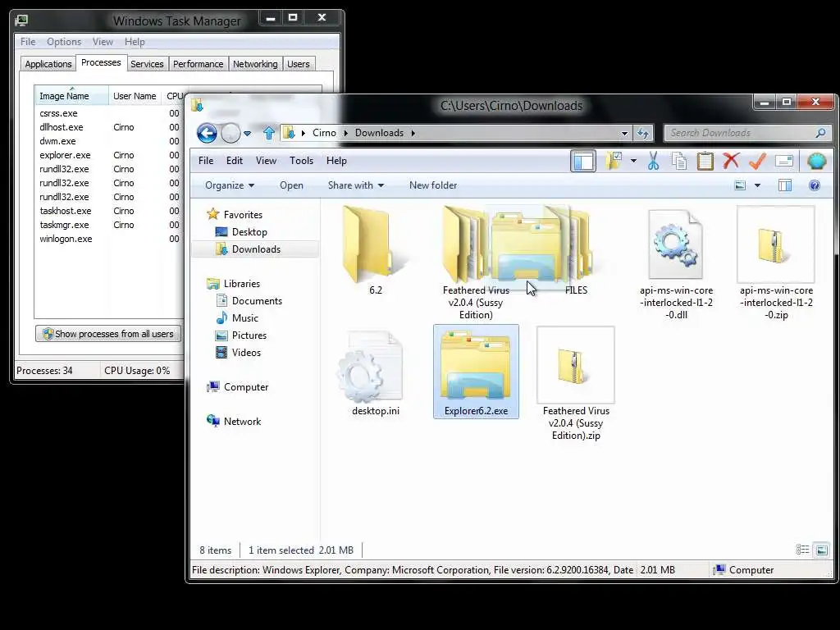
Task: Select the FILES folder
Action: [x=576, y=252]
